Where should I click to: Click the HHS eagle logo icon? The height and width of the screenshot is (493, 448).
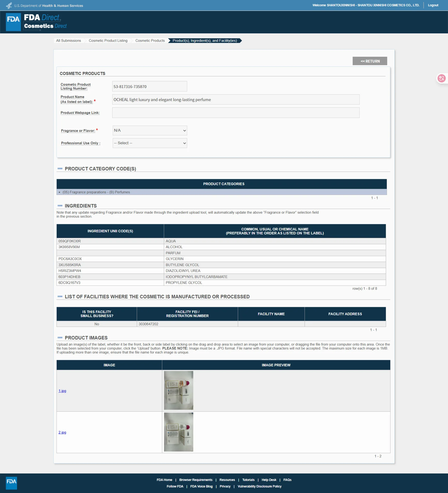[9, 5]
